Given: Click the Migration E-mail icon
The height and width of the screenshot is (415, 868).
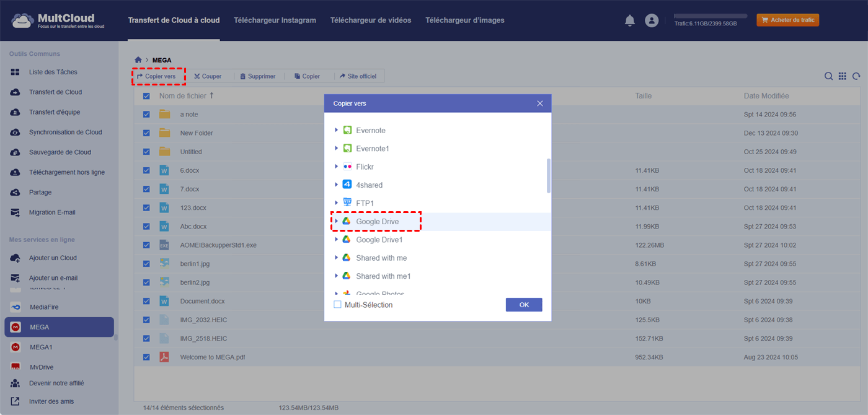Looking at the screenshot, I should [15, 212].
